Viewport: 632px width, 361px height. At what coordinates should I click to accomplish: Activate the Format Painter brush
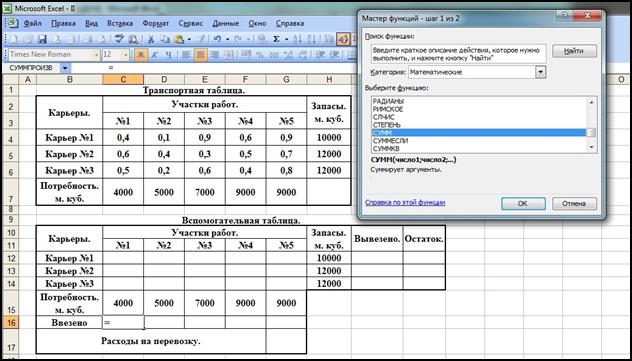click(200, 39)
